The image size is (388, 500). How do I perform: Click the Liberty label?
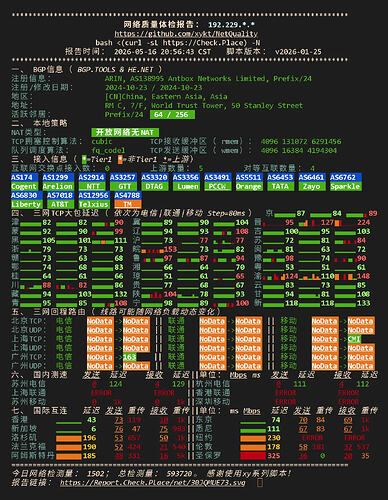coord(26,204)
